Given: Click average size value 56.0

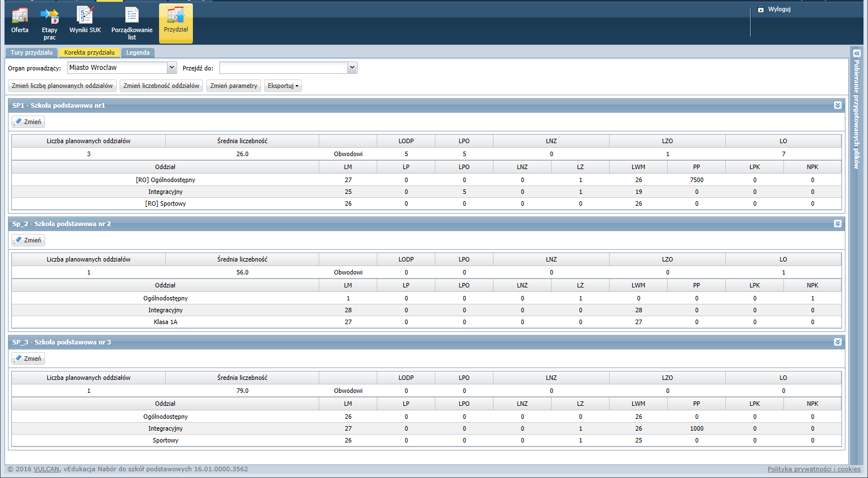Looking at the screenshot, I should 243,272.
